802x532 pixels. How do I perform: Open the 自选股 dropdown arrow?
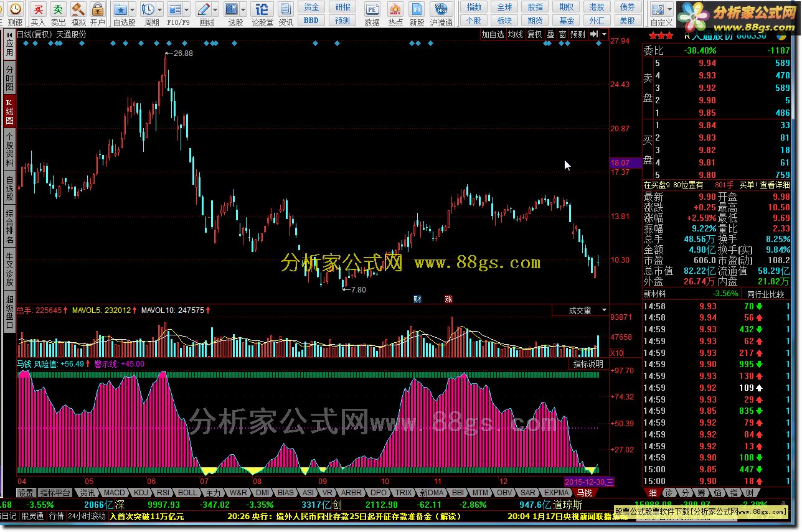coord(133,9)
